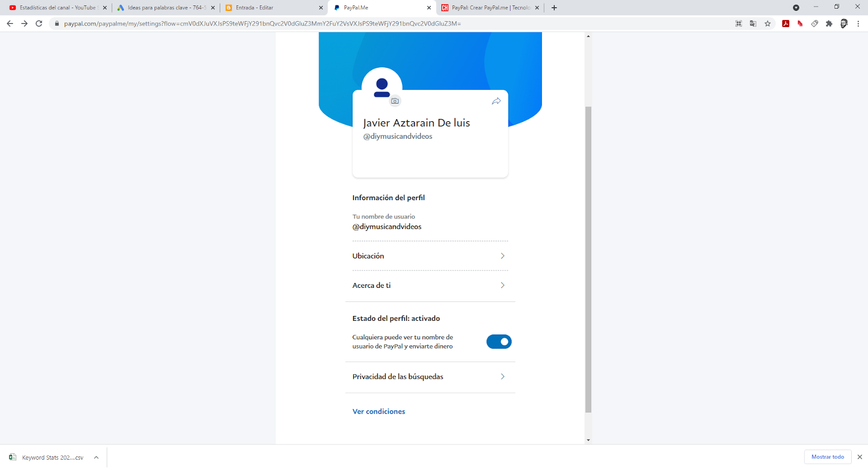
Task: Click the Excel file icon in downloads bar
Action: (x=12, y=457)
